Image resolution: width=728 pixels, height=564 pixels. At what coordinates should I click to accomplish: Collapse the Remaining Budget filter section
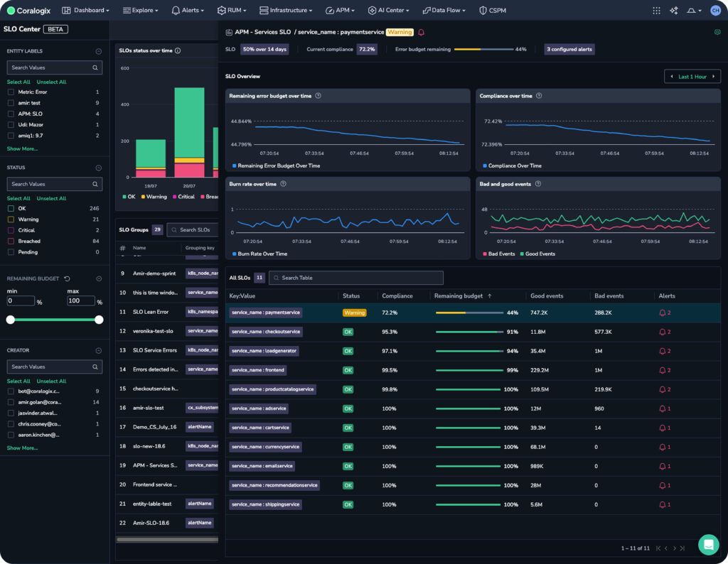(99, 278)
